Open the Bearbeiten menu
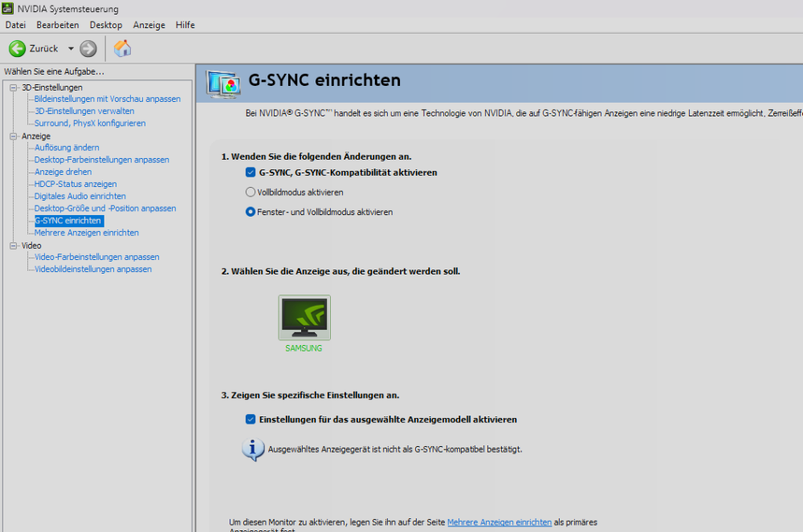The height and width of the screenshot is (532, 803). point(57,25)
